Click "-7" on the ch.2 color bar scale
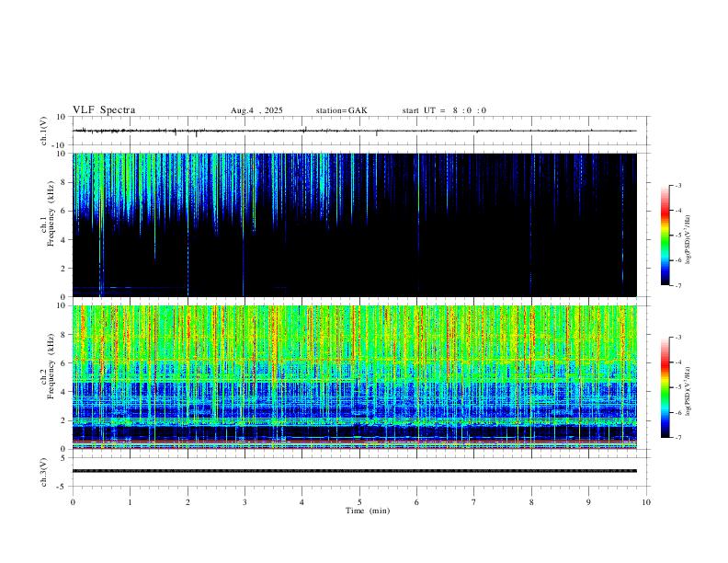The image size is (728, 563). 677,438
